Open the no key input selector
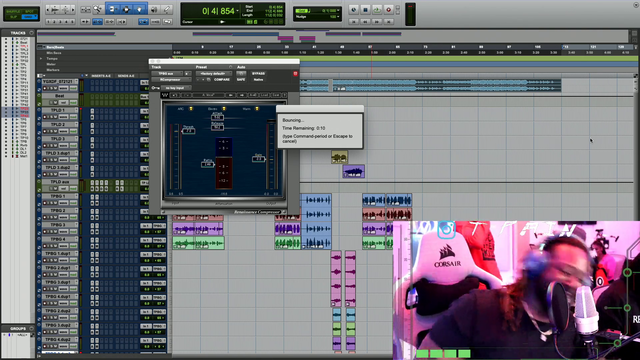This screenshot has width=640, height=360. click(x=175, y=88)
